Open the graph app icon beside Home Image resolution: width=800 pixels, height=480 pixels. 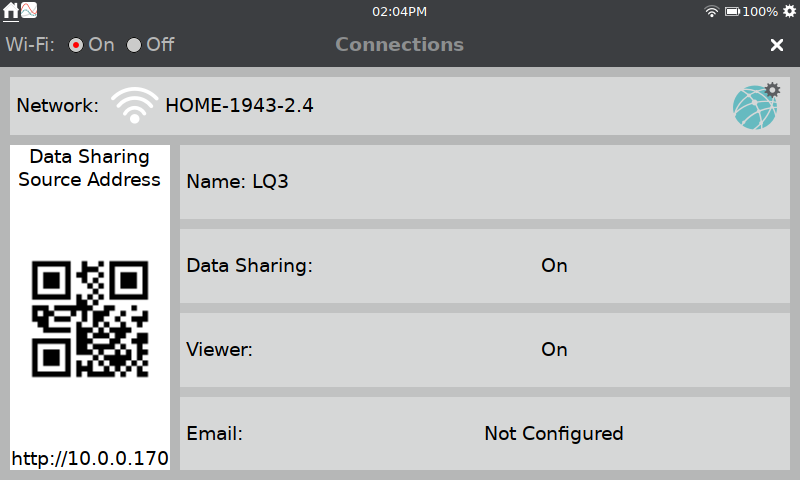click(x=29, y=10)
